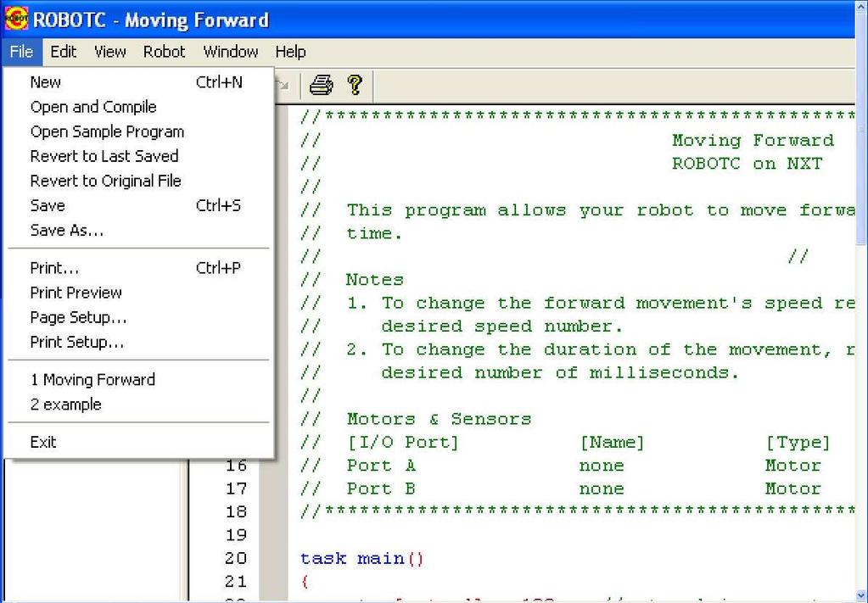Select Print Preview

pyautogui.click(x=138, y=293)
